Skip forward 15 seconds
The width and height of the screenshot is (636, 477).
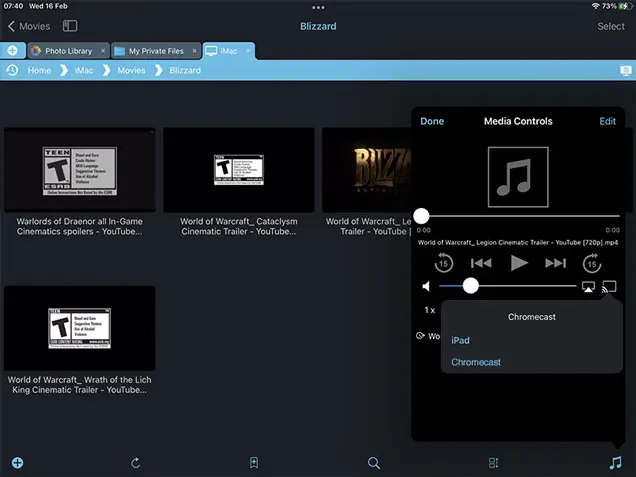point(592,263)
